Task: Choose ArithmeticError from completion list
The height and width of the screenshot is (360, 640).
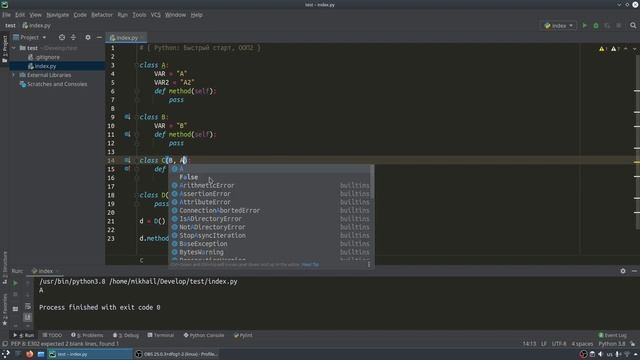Action: [271, 185]
